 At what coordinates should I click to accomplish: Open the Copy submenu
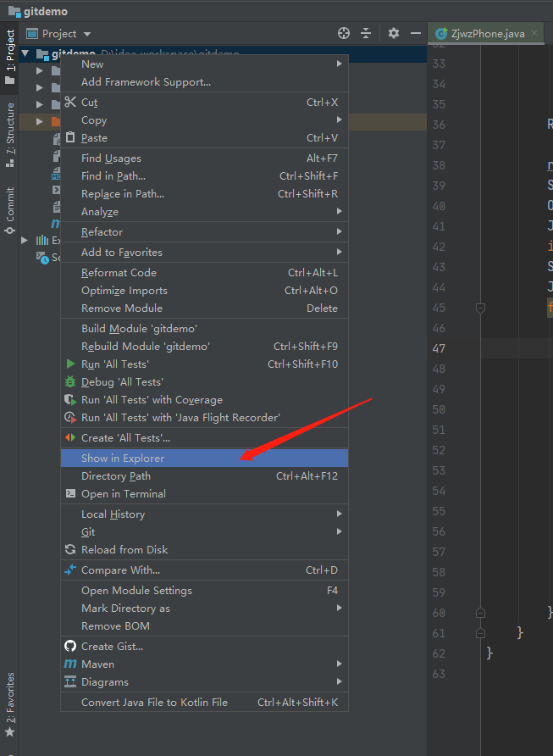pyautogui.click(x=204, y=120)
